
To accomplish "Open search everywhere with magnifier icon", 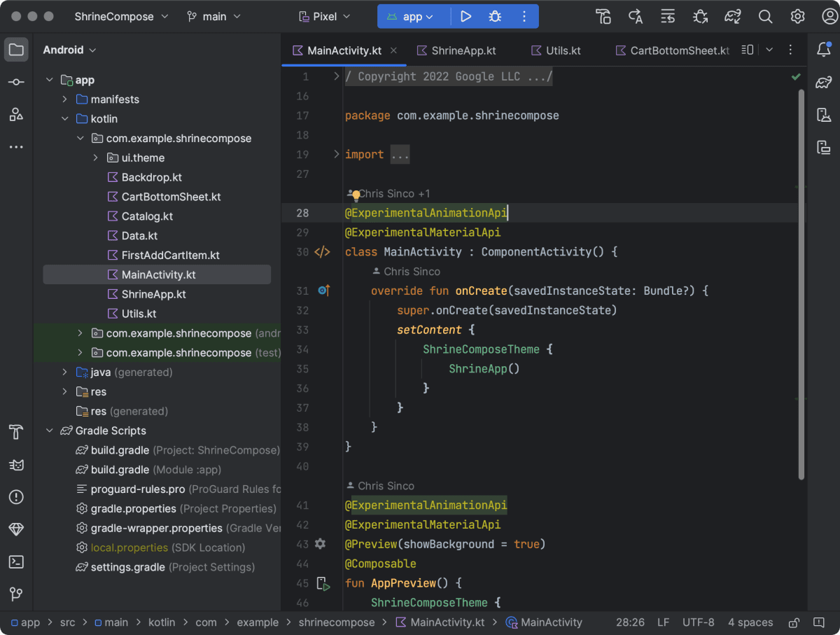I will pos(765,16).
